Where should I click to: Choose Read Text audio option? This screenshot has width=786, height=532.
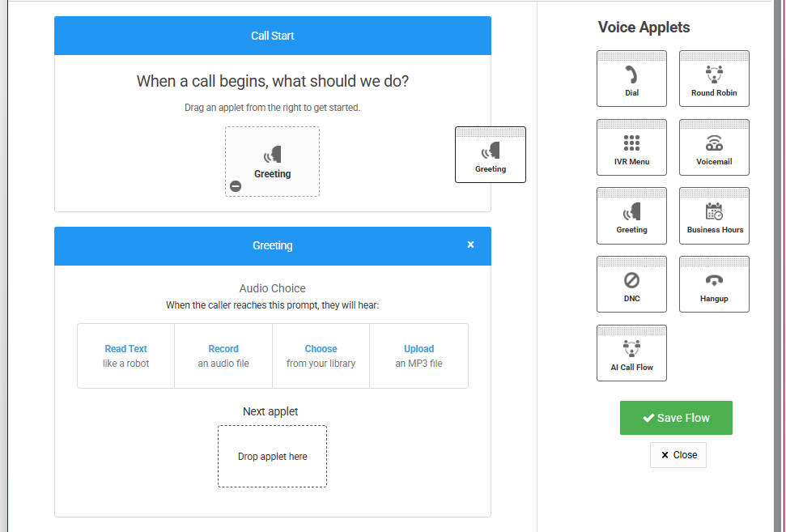point(125,355)
